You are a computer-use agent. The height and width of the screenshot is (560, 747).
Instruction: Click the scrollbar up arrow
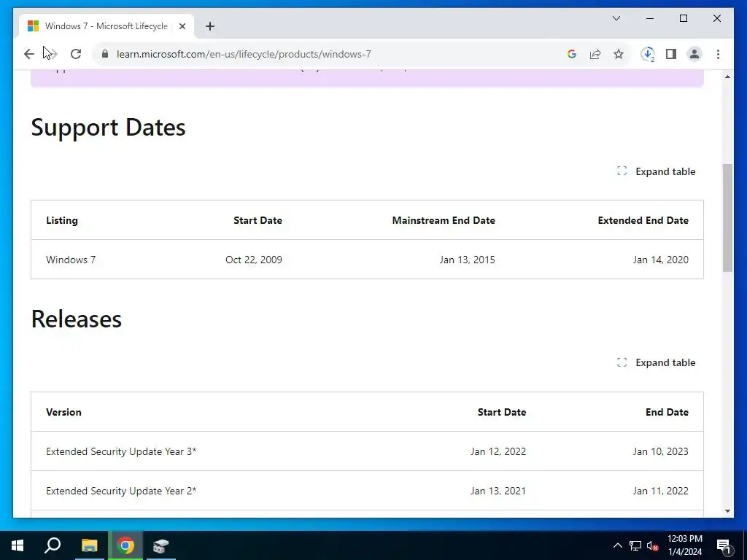(727, 76)
